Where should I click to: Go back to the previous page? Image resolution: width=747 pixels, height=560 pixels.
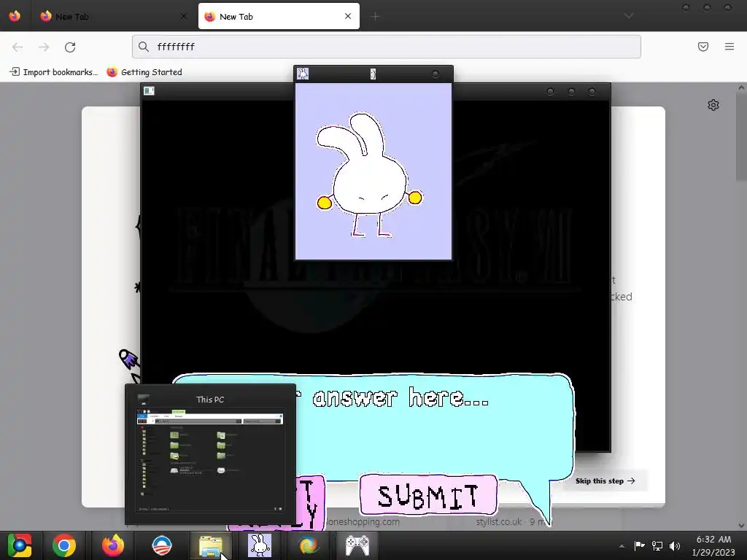pyautogui.click(x=18, y=47)
